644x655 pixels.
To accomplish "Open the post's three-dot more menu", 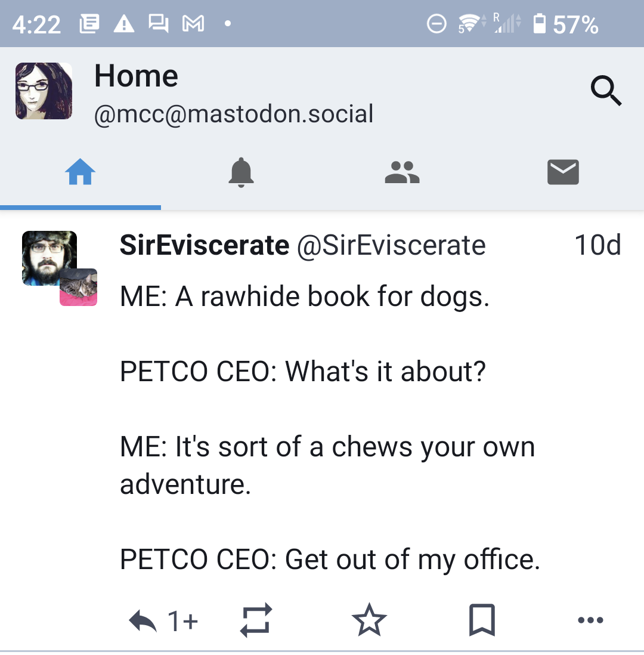I will [x=590, y=622].
